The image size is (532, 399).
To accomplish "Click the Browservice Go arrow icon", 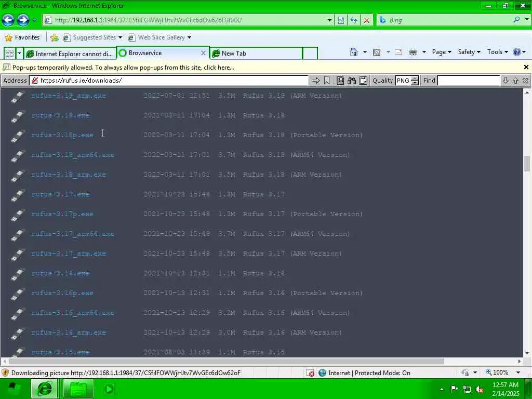I will click(315, 81).
